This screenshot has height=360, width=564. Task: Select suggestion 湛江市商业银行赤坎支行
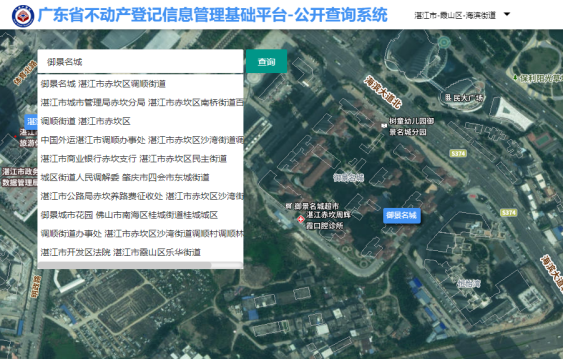coord(140,159)
